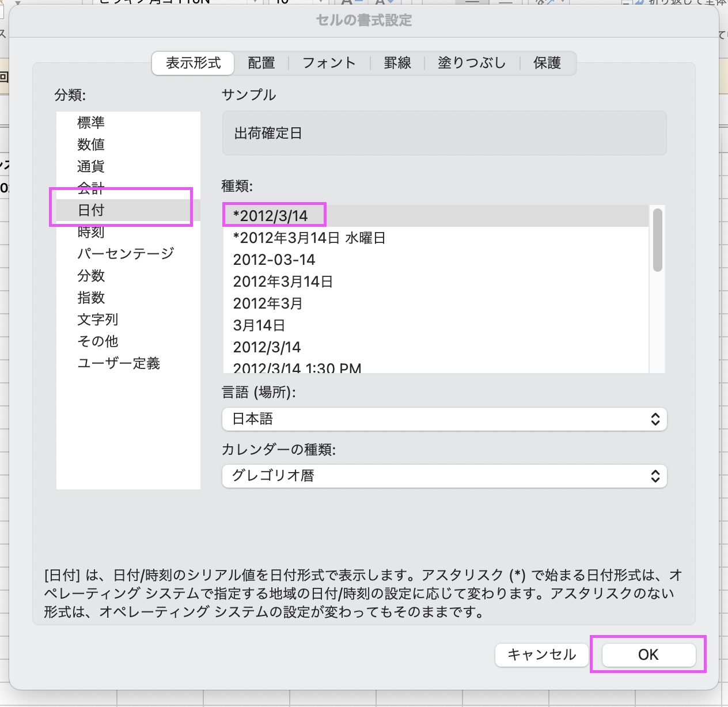Select the 罫線 tab
Viewport: 728px width, 707px height.
[397, 63]
